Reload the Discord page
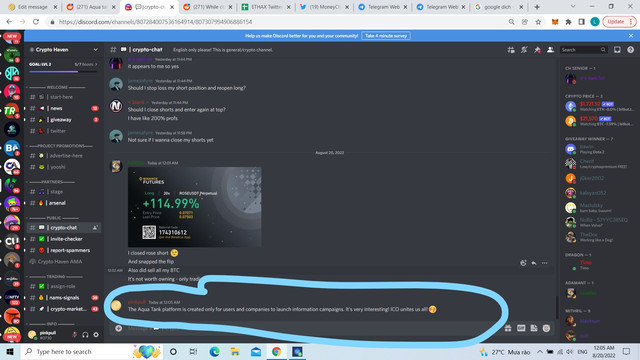The height and width of the screenshot is (360, 640). click(36, 22)
